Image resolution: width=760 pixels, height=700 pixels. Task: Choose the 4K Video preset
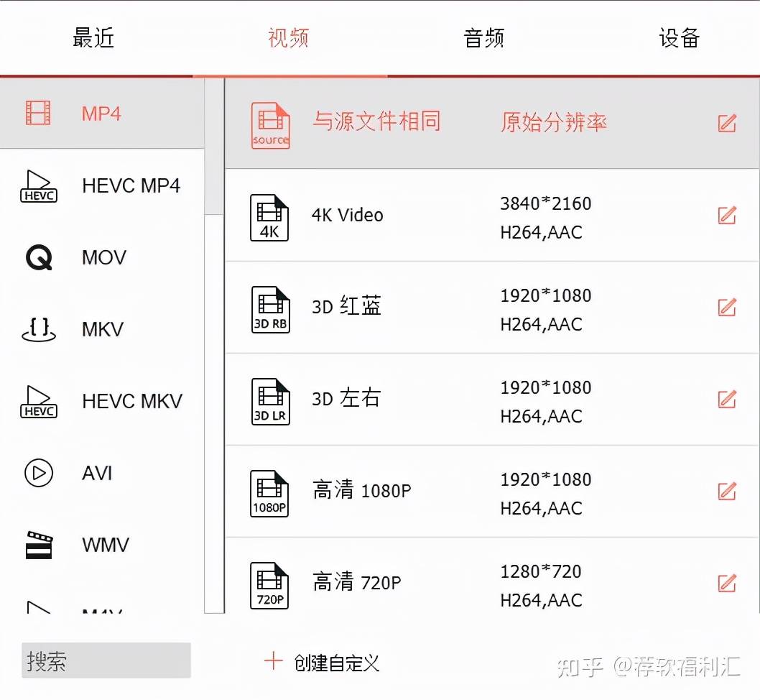tap(492, 215)
